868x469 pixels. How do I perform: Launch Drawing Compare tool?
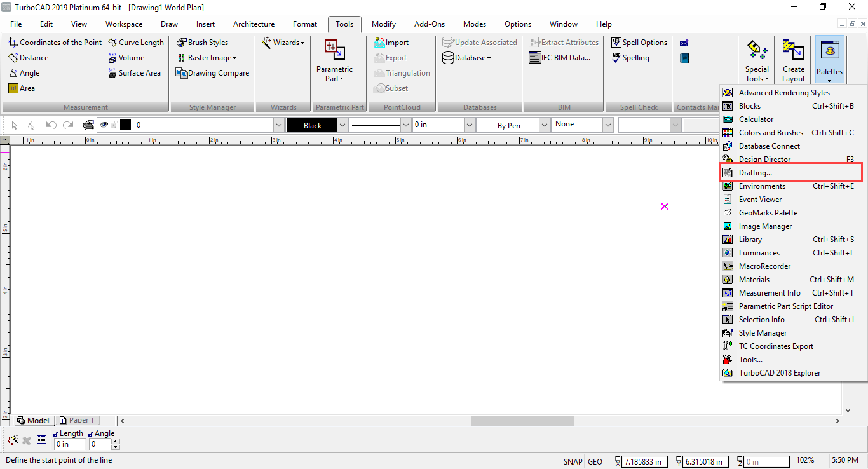(x=213, y=73)
